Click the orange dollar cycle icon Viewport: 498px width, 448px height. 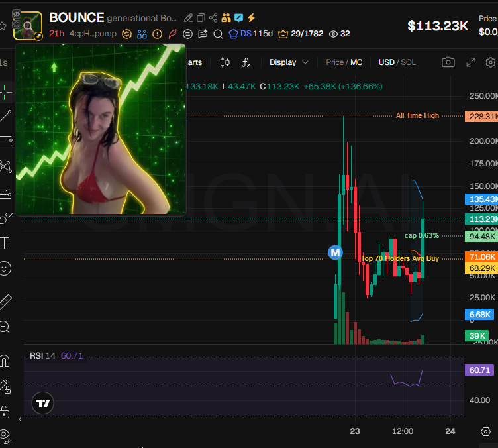tap(126, 34)
